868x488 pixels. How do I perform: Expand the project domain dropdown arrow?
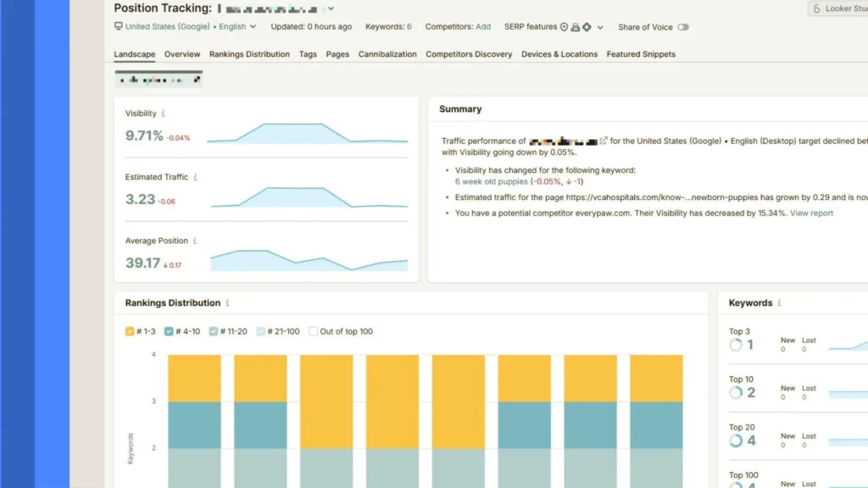tap(331, 8)
